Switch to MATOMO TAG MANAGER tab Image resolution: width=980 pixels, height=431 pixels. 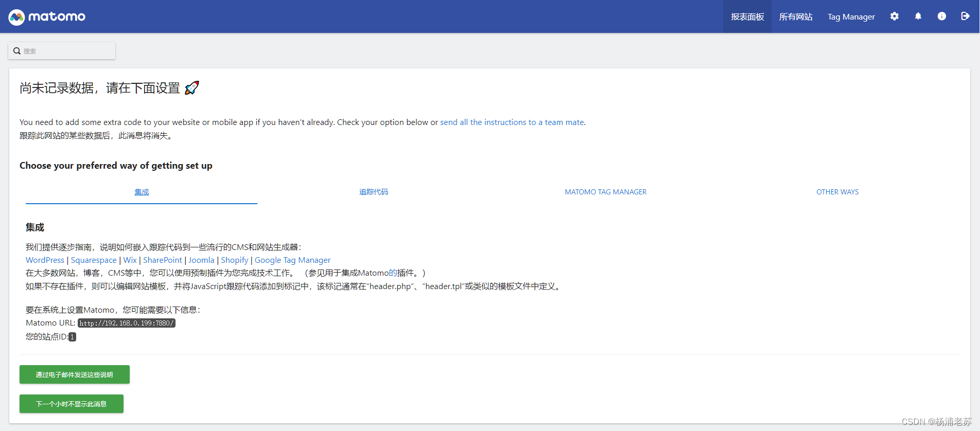[605, 192]
